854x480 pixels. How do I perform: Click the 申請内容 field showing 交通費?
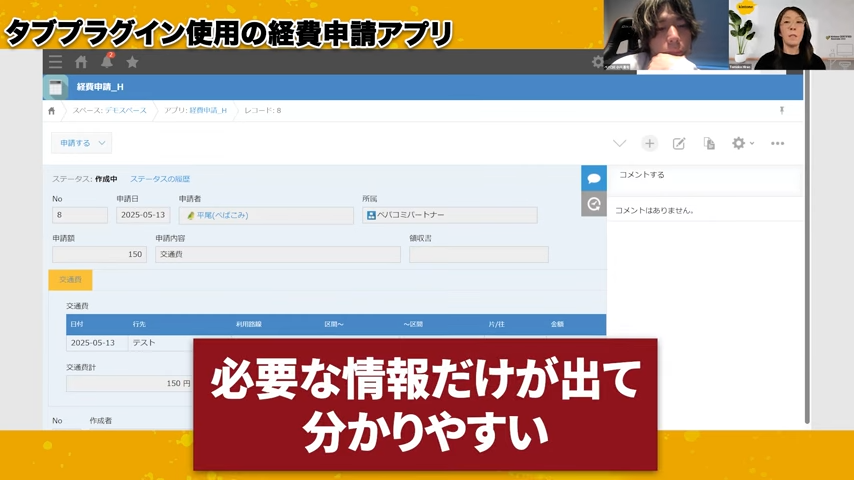(278, 254)
